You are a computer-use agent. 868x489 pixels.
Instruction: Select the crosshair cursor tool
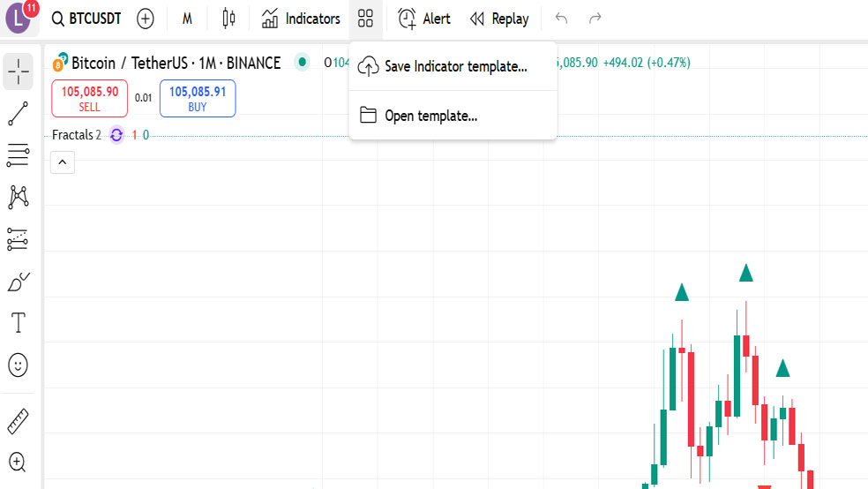tap(18, 71)
